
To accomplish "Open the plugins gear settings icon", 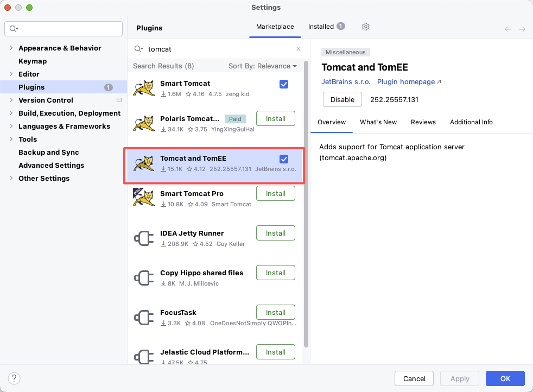I will pyautogui.click(x=365, y=27).
